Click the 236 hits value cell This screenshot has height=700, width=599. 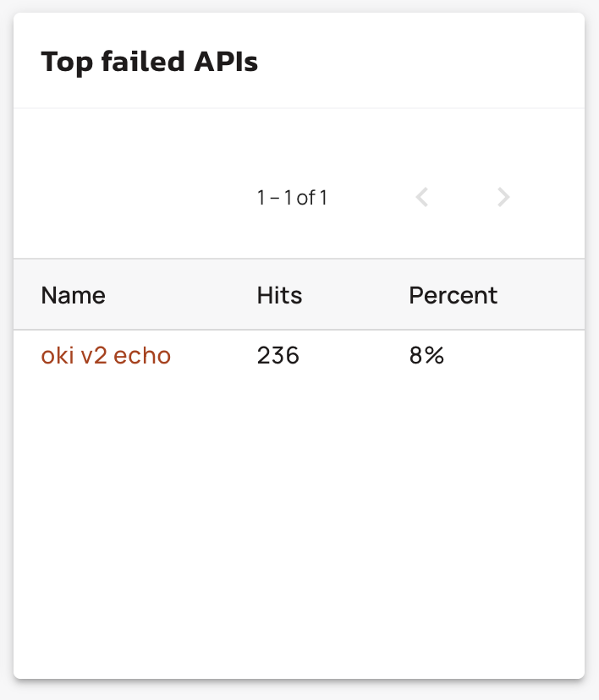click(278, 356)
